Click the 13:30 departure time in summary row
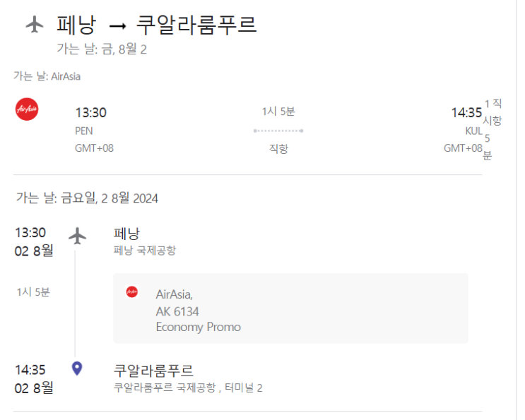This screenshot has height=420, width=525. click(90, 113)
